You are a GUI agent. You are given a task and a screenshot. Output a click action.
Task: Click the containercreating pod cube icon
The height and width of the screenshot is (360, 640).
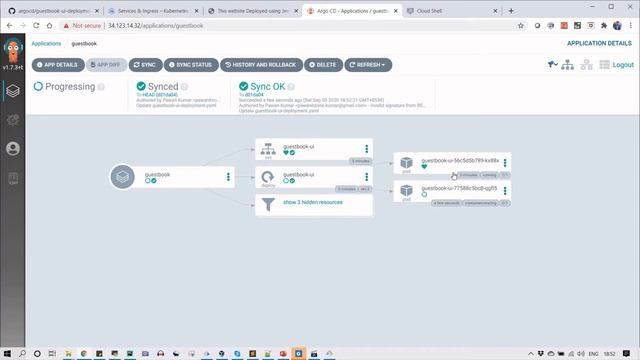(406, 190)
